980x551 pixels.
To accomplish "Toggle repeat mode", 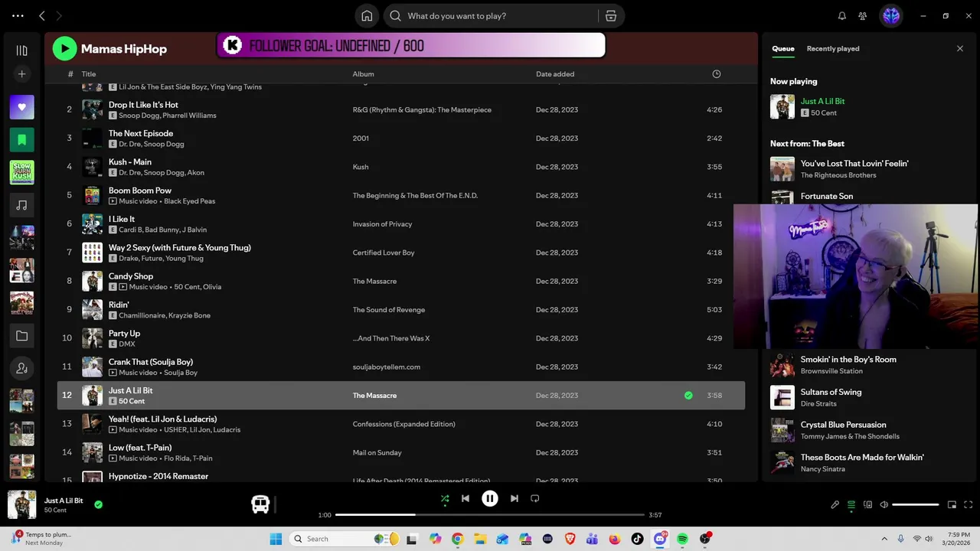I will point(535,498).
